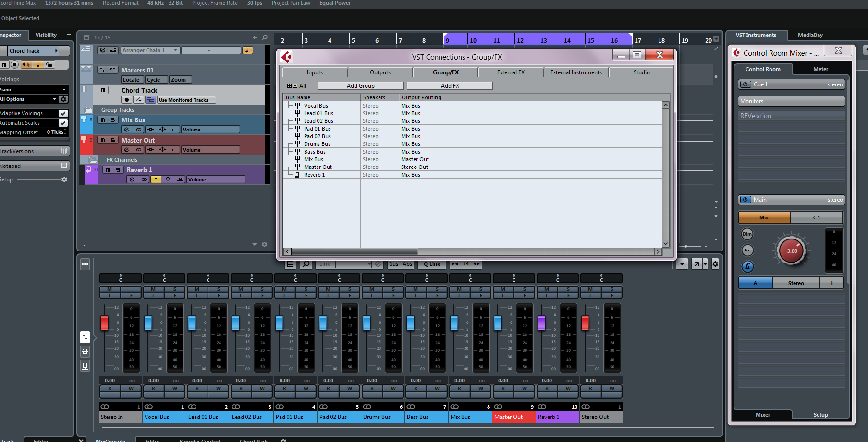Open the Arranger Chain 1 dropdown

150,50
